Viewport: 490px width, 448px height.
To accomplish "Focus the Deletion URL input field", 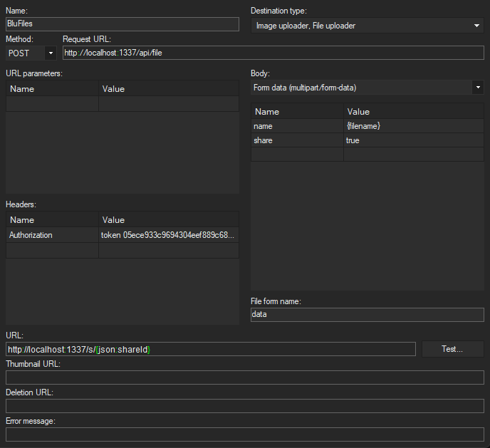I will click(244, 406).
